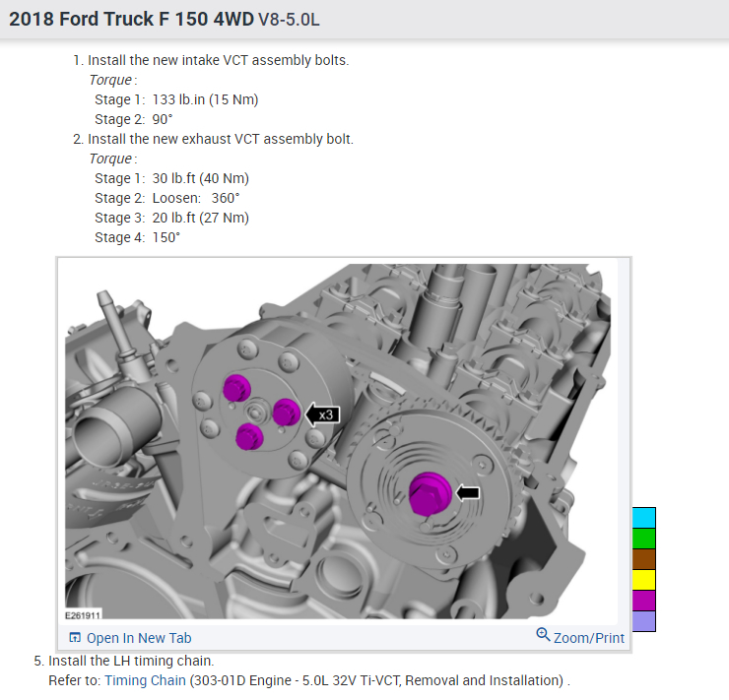Select the brown color swatch

[x=644, y=559]
